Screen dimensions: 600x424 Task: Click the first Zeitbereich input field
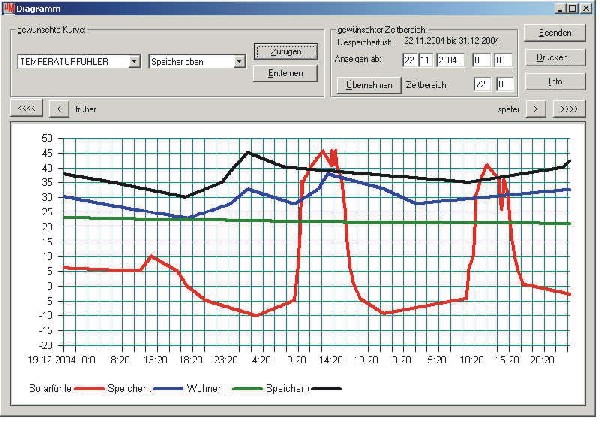point(481,85)
